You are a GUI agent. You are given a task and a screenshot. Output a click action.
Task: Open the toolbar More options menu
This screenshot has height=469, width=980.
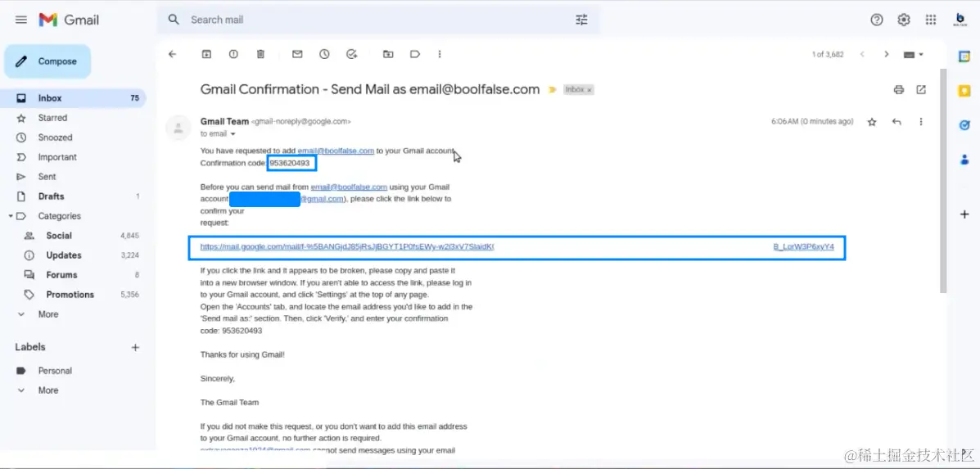440,54
